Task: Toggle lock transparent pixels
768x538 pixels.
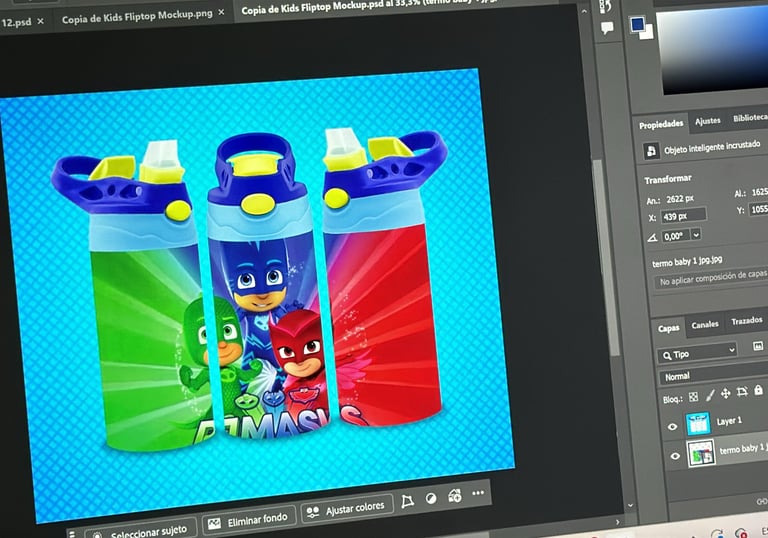Action: pos(694,397)
